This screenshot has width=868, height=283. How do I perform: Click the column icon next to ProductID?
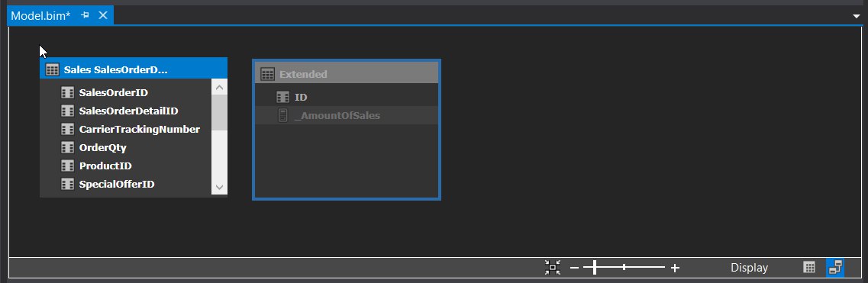(x=67, y=166)
